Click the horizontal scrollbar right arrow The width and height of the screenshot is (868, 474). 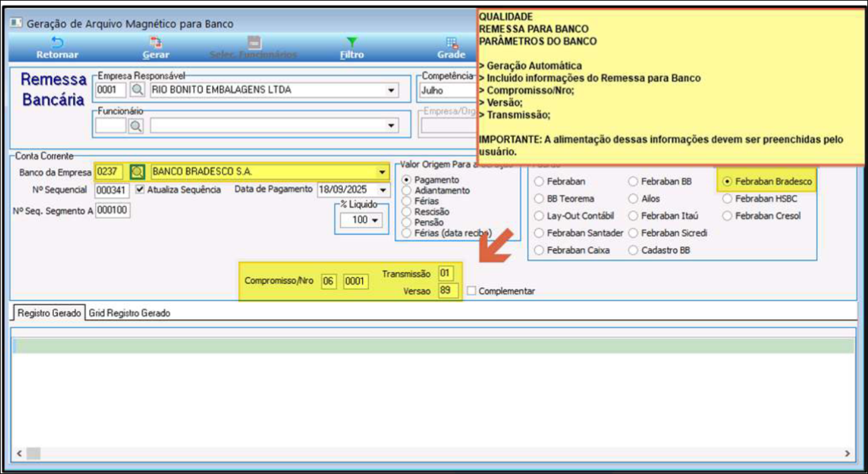click(847, 453)
